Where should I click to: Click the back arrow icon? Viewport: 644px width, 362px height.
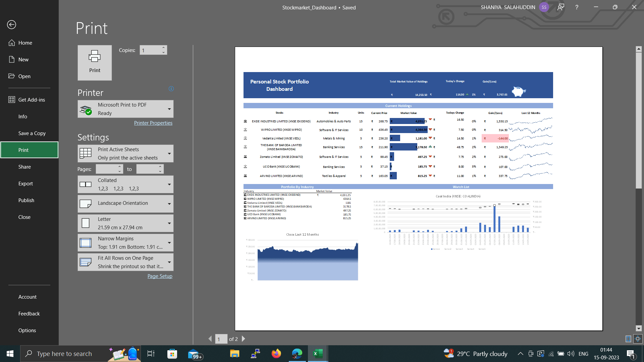coord(11,24)
